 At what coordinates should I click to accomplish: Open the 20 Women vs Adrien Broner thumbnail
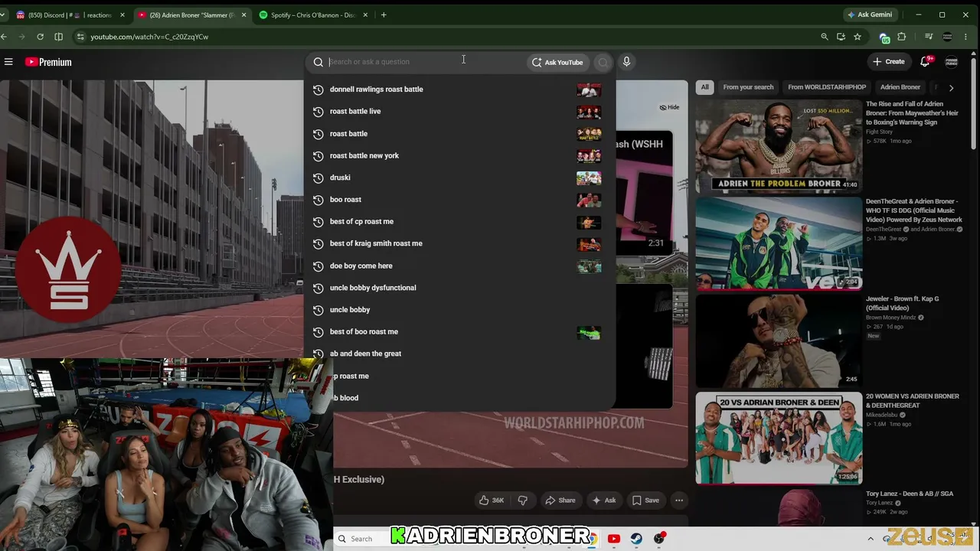[x=779, y=439]
